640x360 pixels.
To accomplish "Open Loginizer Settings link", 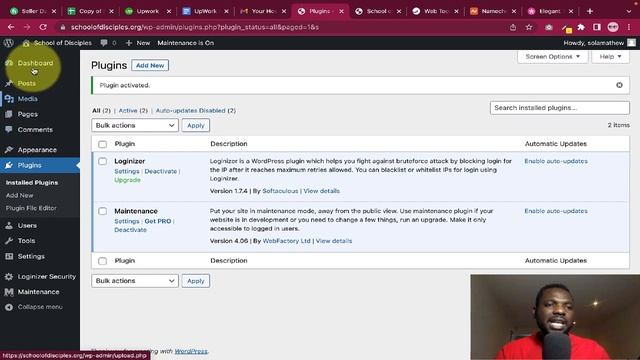I will (x=127, y=171).
